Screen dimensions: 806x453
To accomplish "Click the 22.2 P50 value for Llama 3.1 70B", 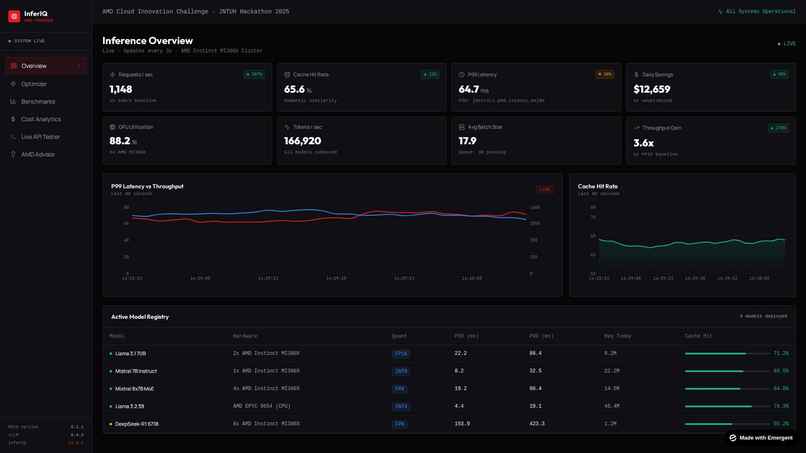I will 461,353.
